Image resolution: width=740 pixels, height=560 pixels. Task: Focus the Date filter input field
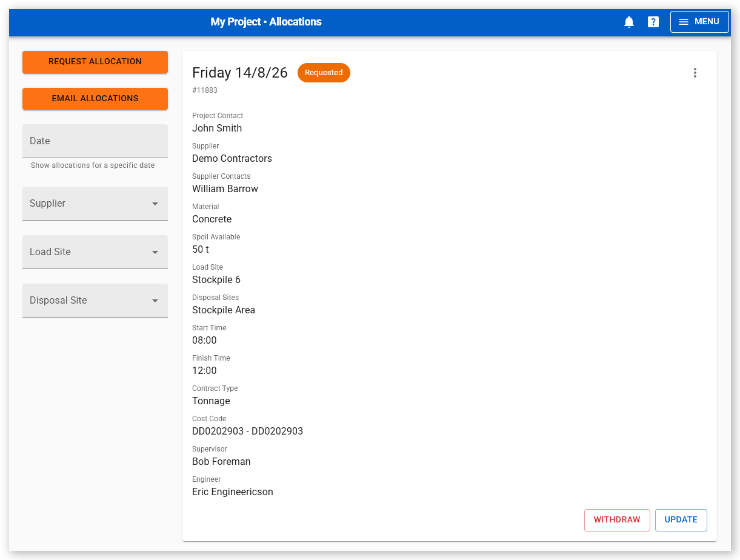(95, 141)
